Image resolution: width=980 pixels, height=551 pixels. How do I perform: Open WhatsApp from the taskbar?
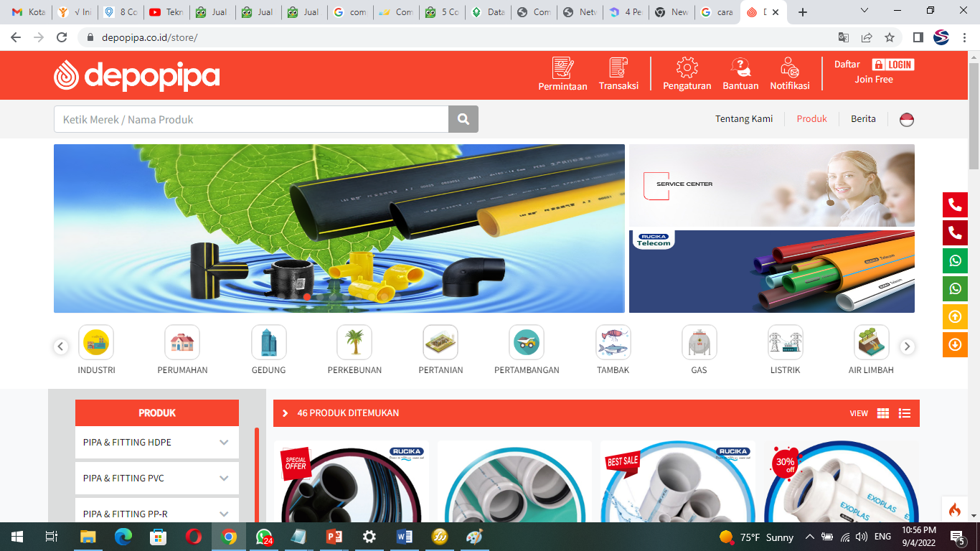pyautogui.click(x=264, y=537)
